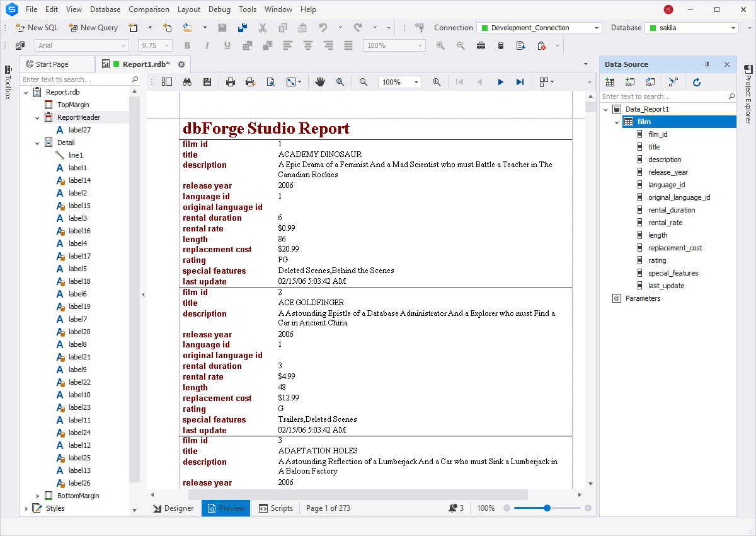Expand the Styles node
The width and height of the screenshot is (756, 536).
coord(26,508)
